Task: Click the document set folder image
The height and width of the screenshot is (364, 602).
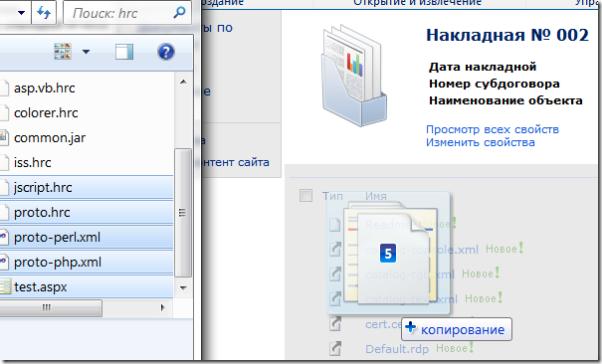Action: point(353,76)
